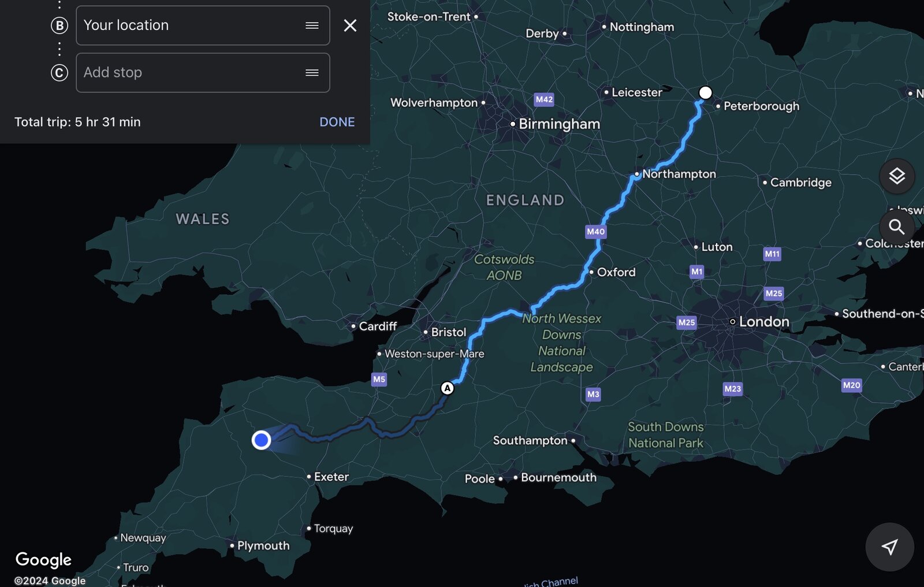This screenshot has height=587, width=924.
Task: Select the Oxford city label
Action: click(x=616, y=272)
